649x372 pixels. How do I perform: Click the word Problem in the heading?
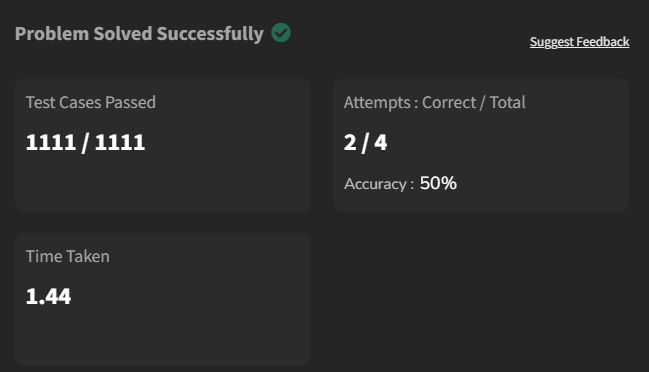click(x=52, y=34)
